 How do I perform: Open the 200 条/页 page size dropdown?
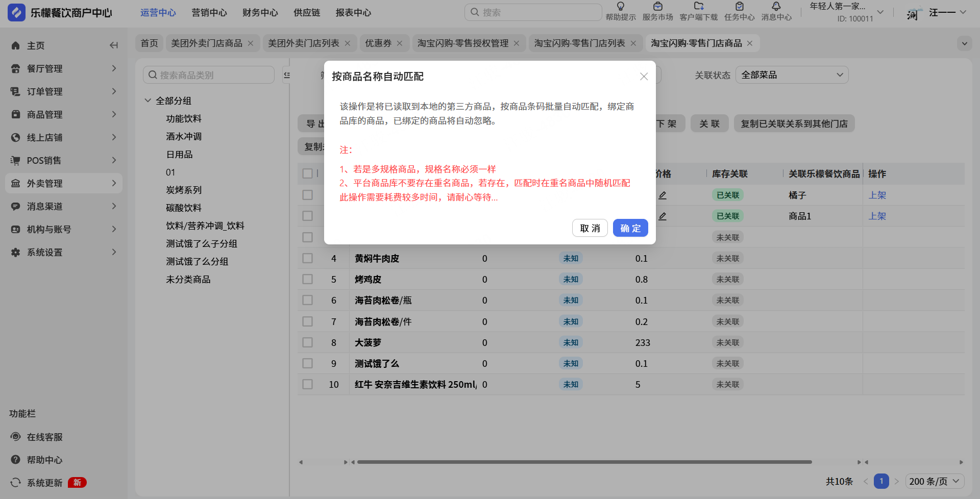coord(935,481)
